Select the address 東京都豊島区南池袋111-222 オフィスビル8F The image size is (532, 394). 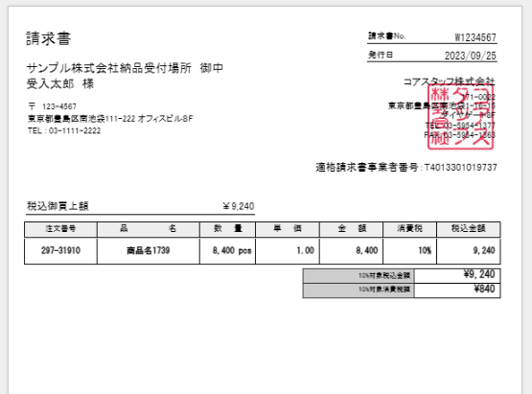(x=110, y=119)
